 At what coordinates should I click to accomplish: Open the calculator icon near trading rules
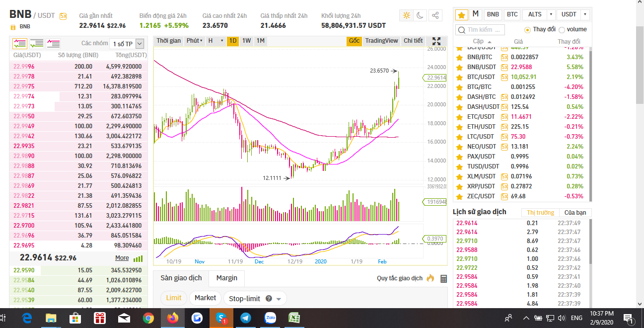[443, 278]
